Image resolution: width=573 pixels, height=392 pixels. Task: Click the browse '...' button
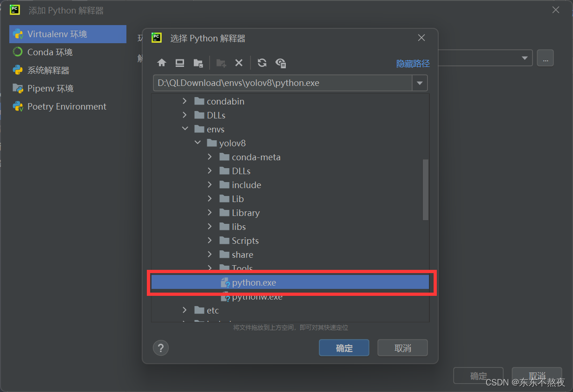pyautogui.click(x=545, y=58)
